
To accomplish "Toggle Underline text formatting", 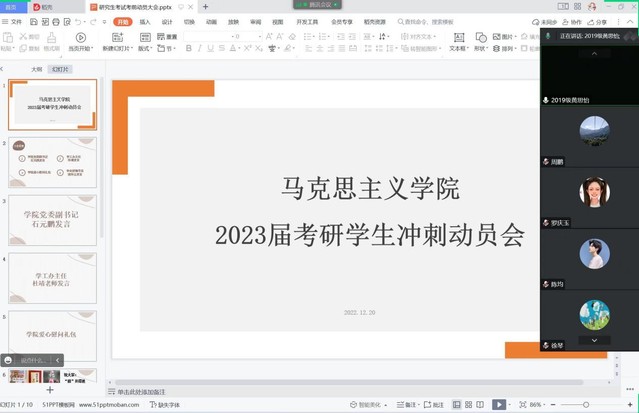I will 210,48.
